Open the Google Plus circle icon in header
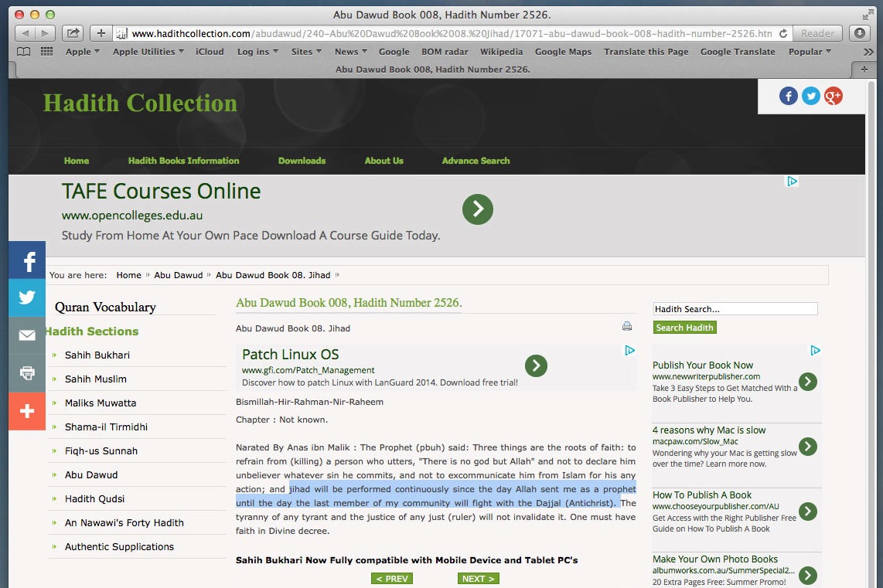883x588 pixels. [x=834, y=97]
